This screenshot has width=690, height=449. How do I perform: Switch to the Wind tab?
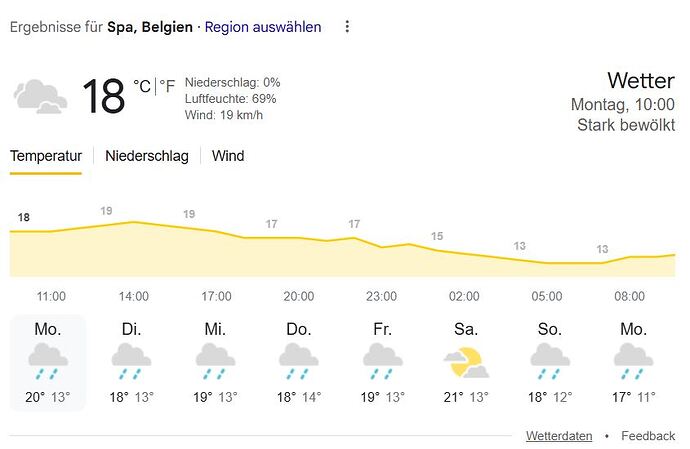click(x=228, y=156)
